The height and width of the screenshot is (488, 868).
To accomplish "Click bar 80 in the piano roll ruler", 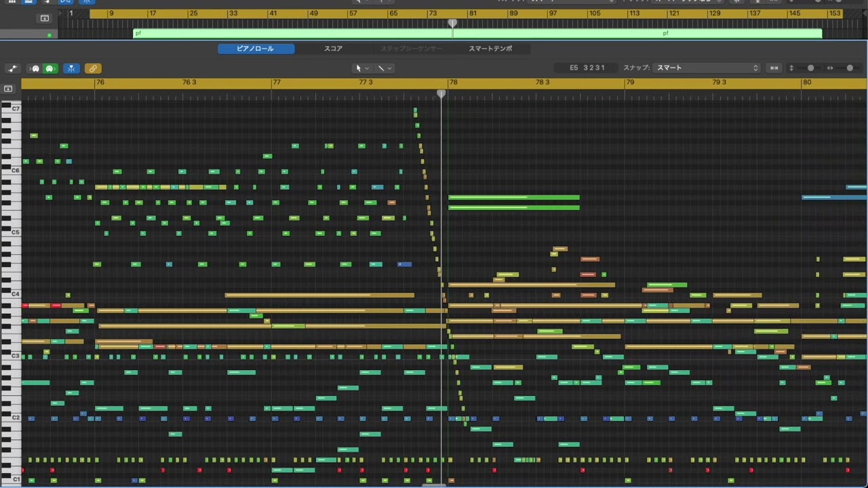I will (x=806, y=82).
